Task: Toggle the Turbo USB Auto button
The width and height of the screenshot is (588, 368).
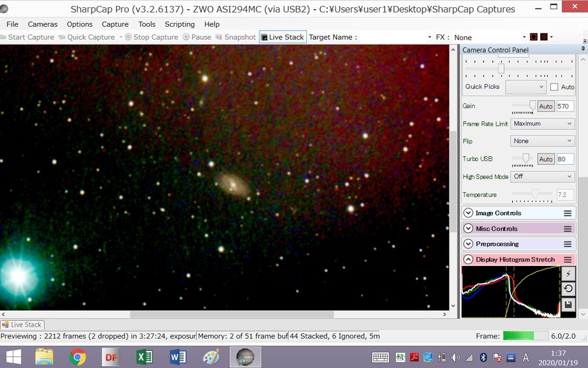Action: pos(546,159)
